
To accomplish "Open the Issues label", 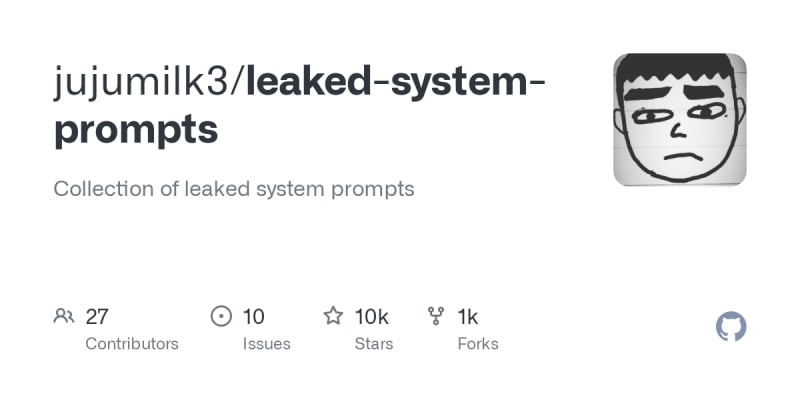I will click(x=266, y=343).
